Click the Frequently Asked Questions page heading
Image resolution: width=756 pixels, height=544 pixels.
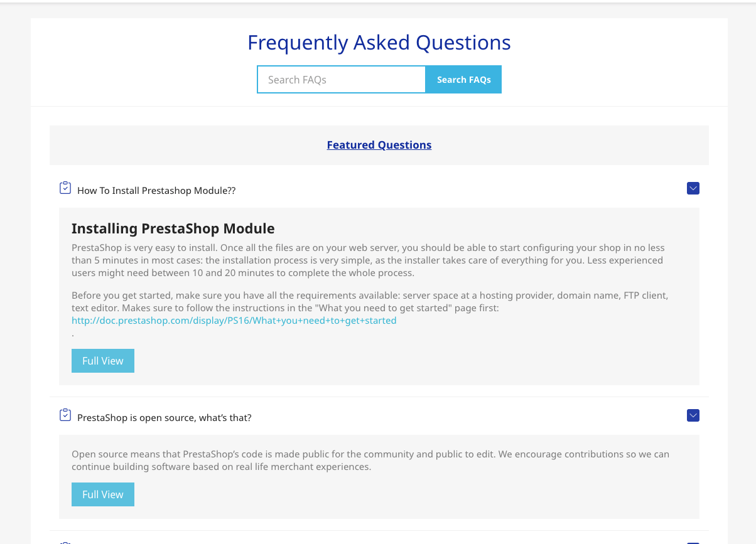point(379,43)
